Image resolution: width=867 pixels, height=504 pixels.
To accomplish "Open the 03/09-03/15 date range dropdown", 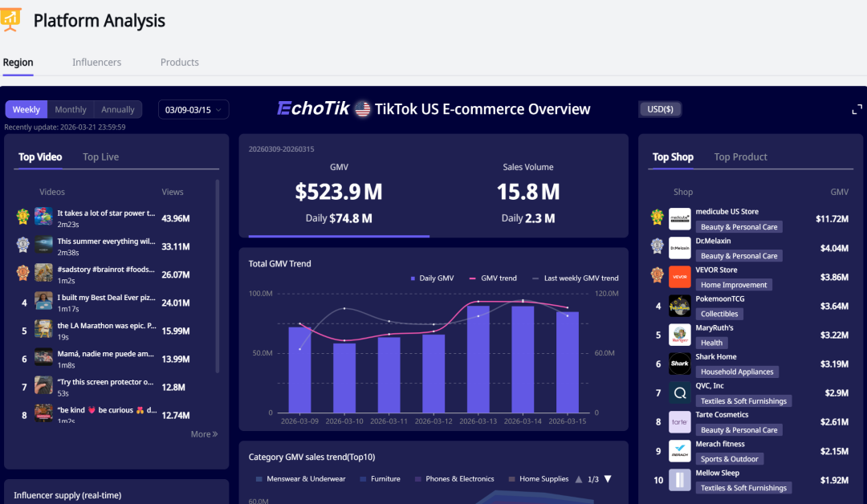I will coord(193,110).
